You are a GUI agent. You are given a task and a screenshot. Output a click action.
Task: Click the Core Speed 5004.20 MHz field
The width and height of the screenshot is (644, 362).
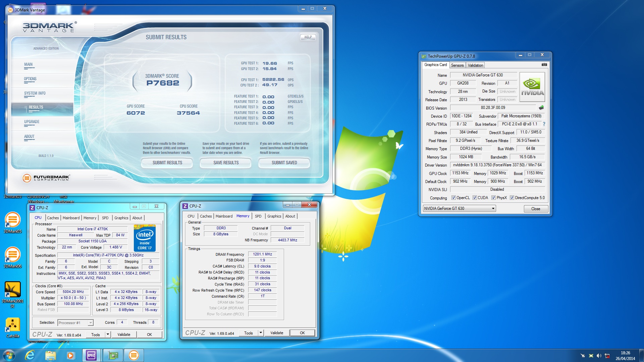point(73,292)
